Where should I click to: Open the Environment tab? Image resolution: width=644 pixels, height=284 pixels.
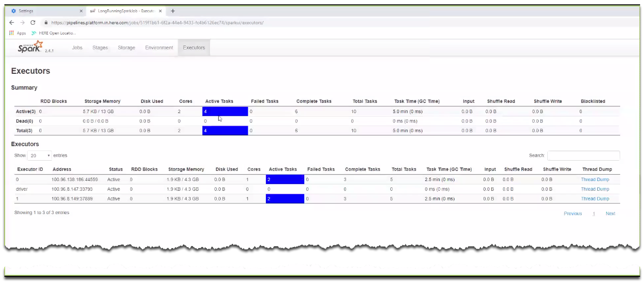pyautogui.click(x=158, y=47)
